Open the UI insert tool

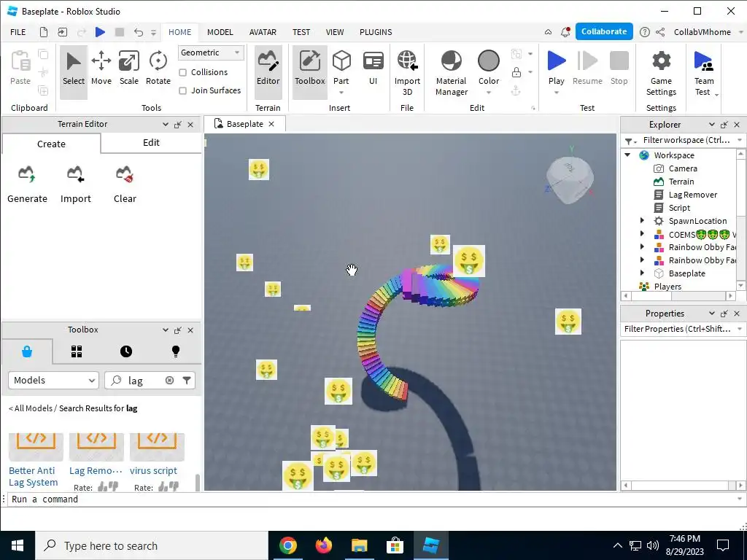click(373, 68)
